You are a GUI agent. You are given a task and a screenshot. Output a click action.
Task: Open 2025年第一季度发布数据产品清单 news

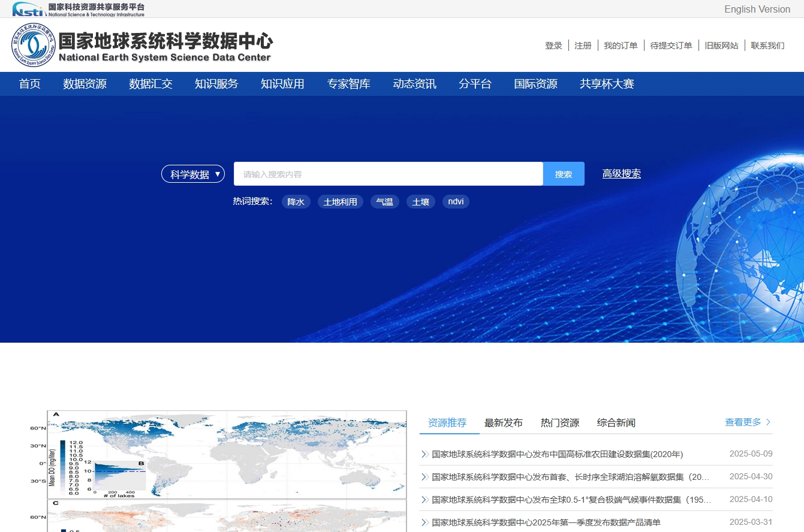(x=546, y=522)
